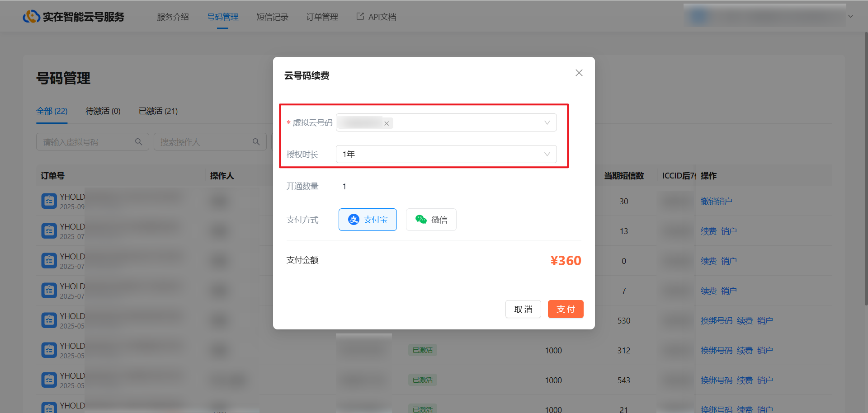Expand the user account menu arrow
Viewport: 868px width, 413px height.
click(x=850, y=16)
